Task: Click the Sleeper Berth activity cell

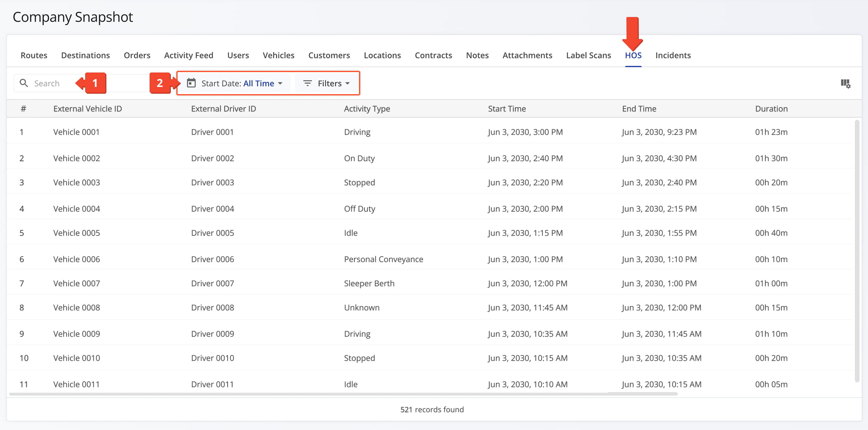Action: tap(369, 283)
